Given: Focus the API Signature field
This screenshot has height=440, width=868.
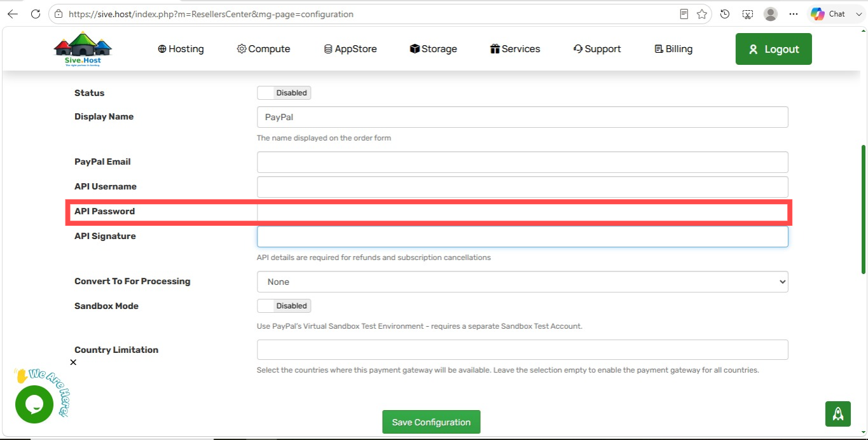Looking at the screenshot, I should pyautogui.click(x=522, y=237).
